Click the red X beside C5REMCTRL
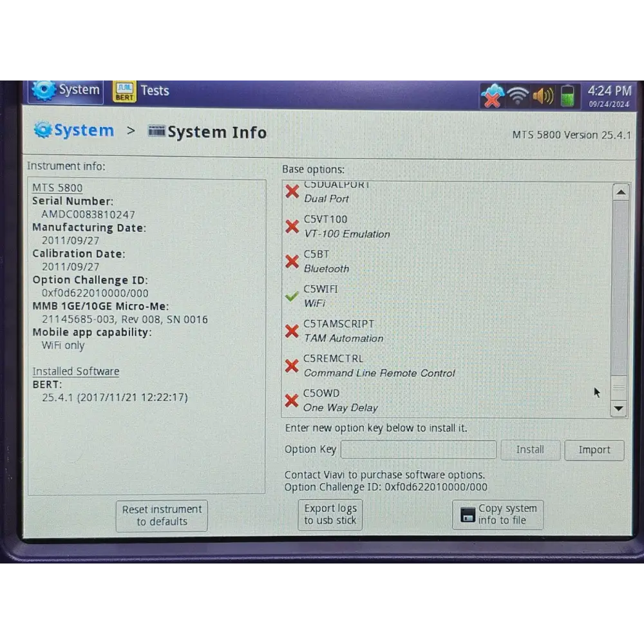 [292, 366]
